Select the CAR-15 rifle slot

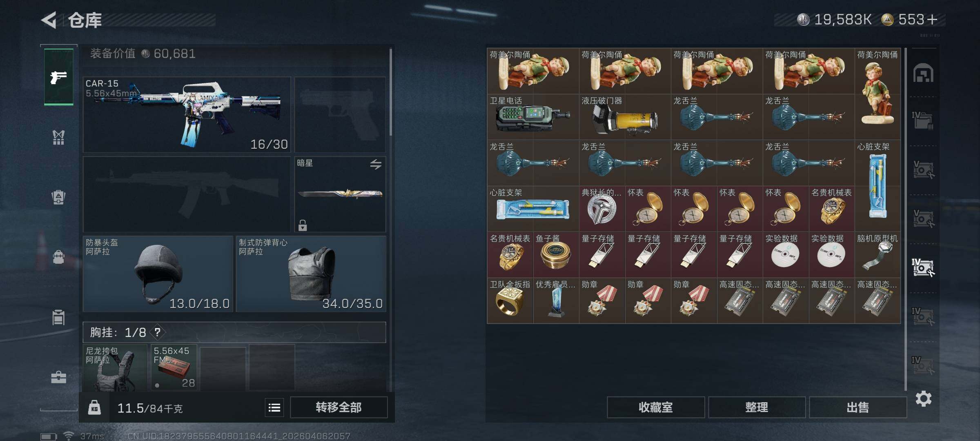(187, 114)
